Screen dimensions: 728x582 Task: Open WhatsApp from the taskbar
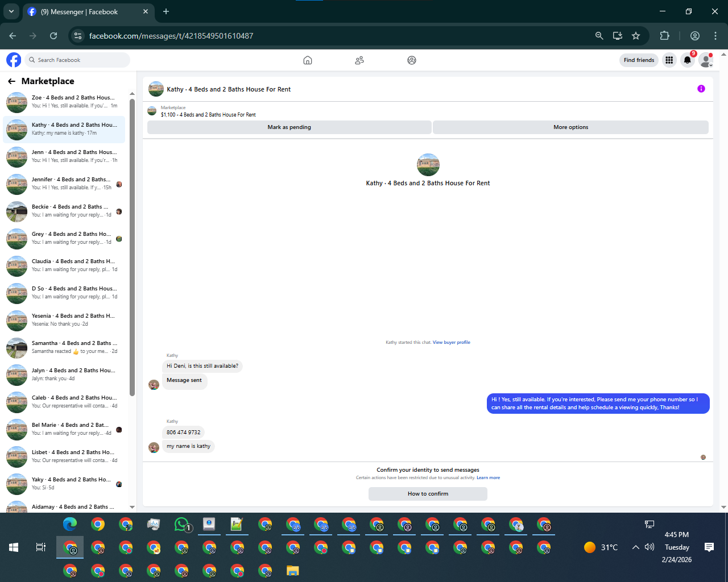coord(181,524)
